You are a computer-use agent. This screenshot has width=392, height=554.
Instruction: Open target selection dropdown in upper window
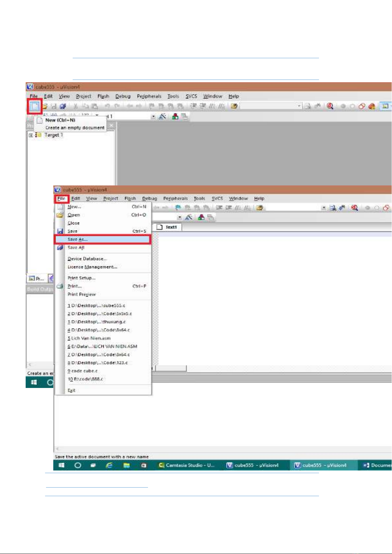click(153, 117)
